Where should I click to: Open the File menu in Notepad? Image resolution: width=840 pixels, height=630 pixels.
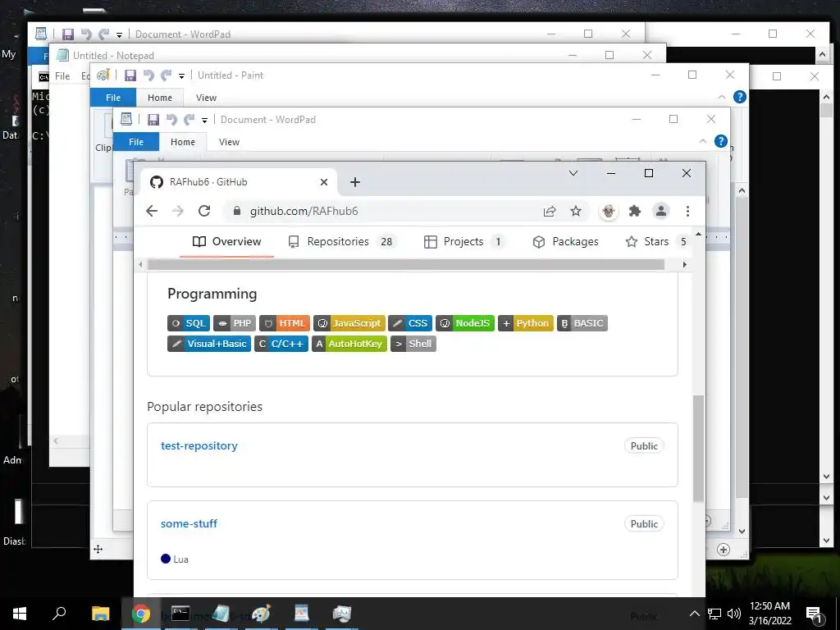pyautogui.click(x=62, y=76)
